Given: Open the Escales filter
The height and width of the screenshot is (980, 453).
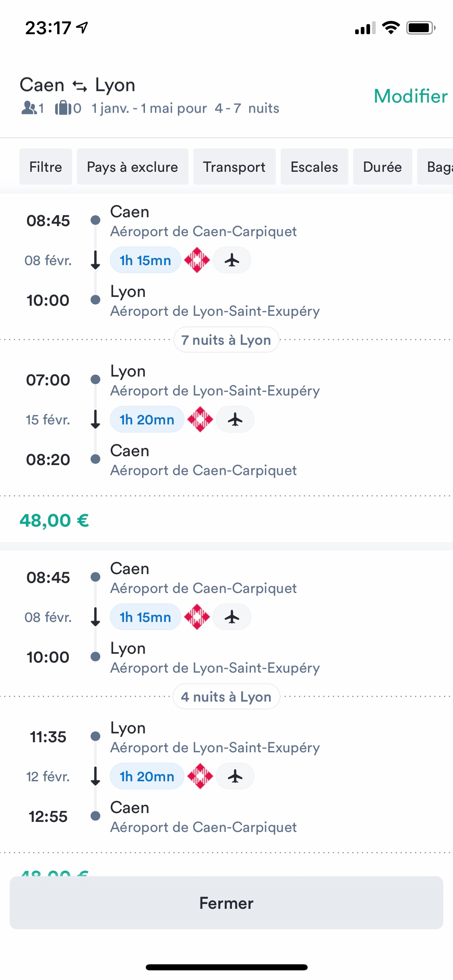Looking at the screenshot, I should 314,167.
